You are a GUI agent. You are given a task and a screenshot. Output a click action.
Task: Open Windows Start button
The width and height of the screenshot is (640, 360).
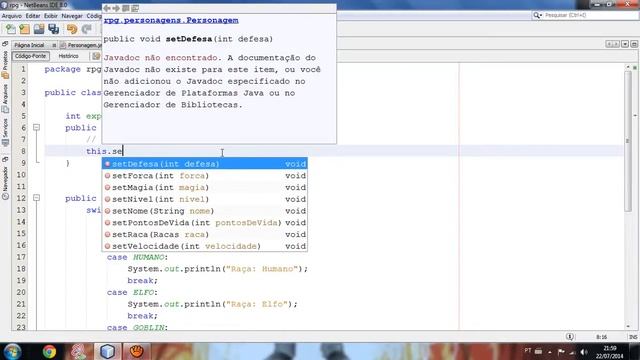[x=12, y=351]
